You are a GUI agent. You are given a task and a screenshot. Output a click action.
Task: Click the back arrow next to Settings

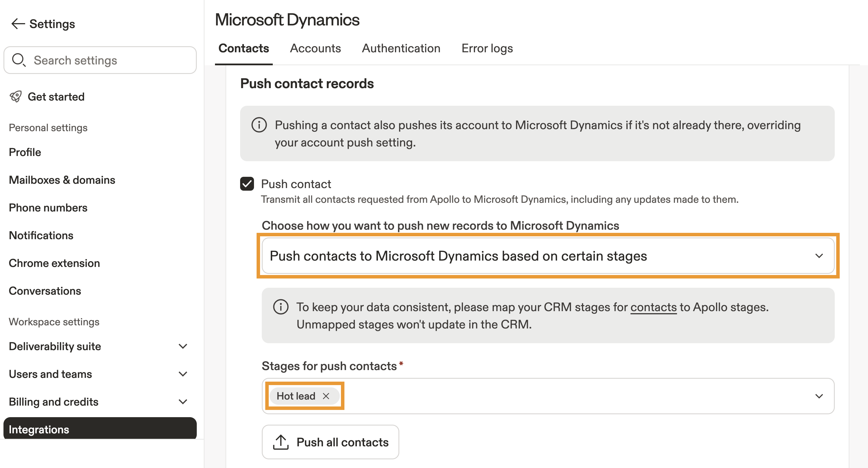[18, 24]
